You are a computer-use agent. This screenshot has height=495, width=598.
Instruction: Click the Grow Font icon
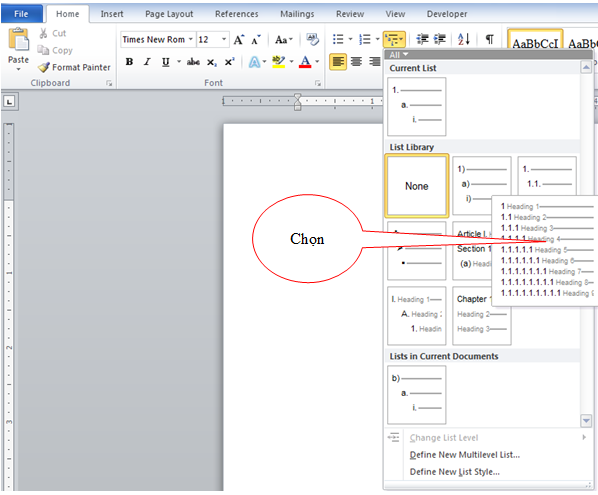tap(239, 39)
